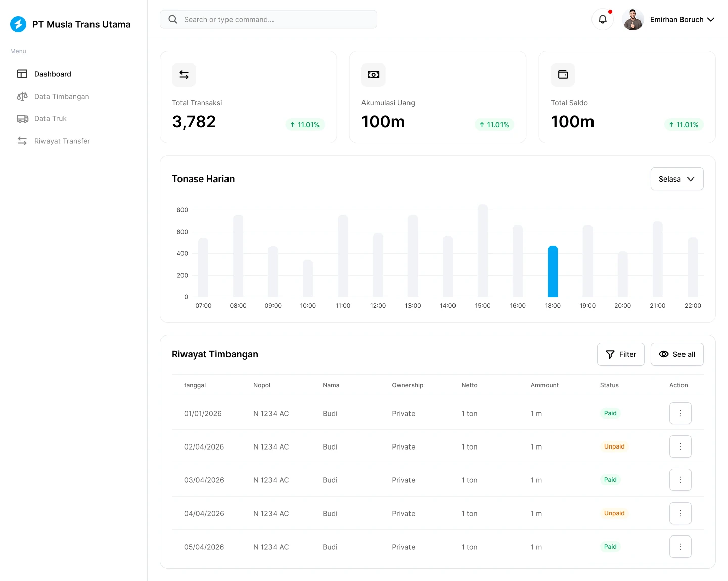This screenshot has width=728, height=581.
Task: Open action menu for 03/04/2026 row
Action: click(680, 480)
